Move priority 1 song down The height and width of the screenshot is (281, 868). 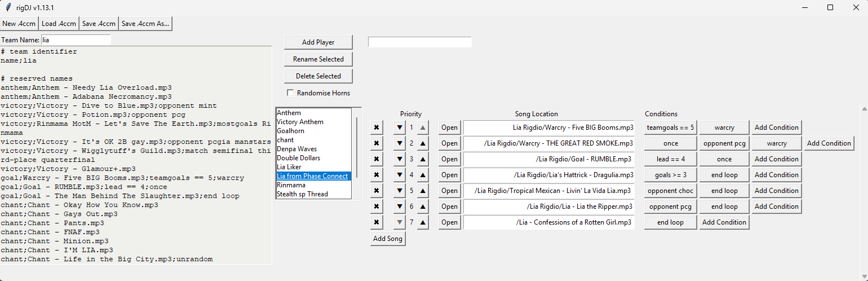coord(400,128)
